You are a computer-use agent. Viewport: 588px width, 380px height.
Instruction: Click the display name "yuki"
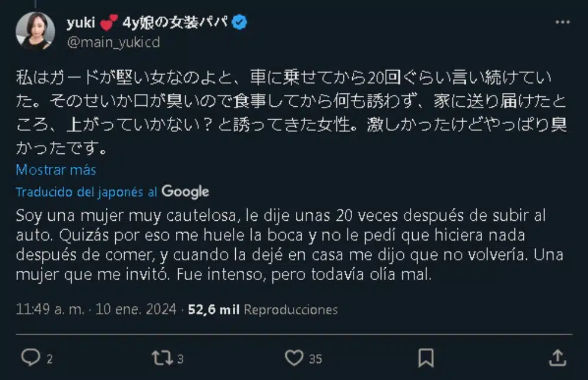click(x=81, y=23)
